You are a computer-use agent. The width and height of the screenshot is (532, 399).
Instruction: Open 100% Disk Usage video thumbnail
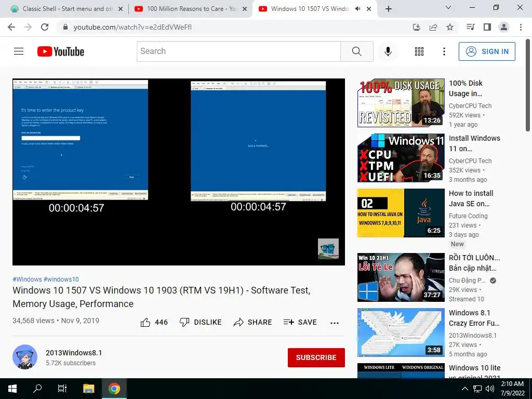pos(401,103)
